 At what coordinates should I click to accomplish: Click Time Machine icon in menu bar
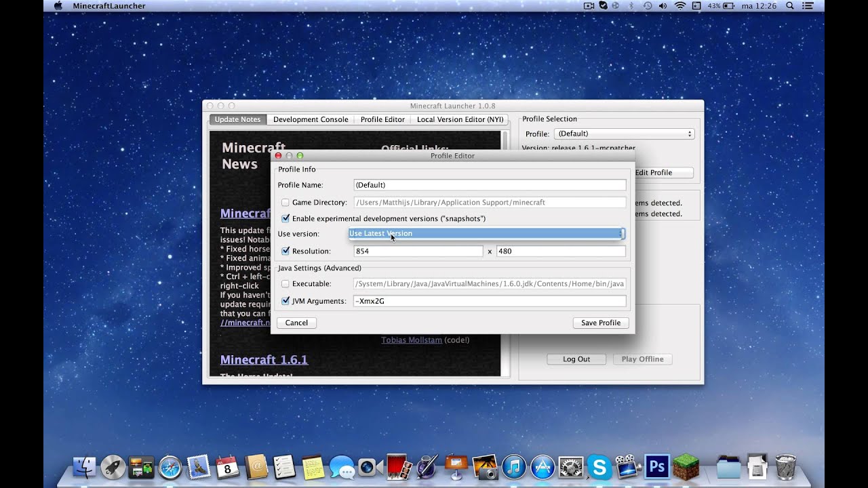pyautogui.click(x=648, y=5)
